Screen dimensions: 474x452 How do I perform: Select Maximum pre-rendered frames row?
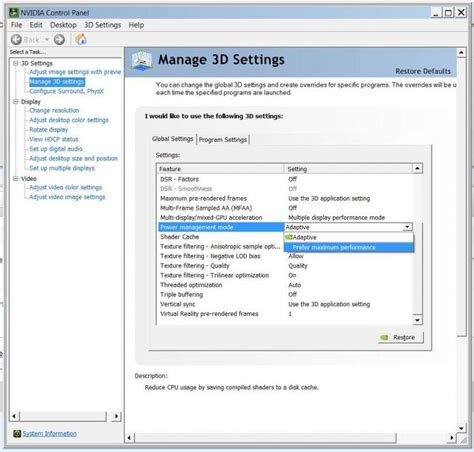[285, 198]
